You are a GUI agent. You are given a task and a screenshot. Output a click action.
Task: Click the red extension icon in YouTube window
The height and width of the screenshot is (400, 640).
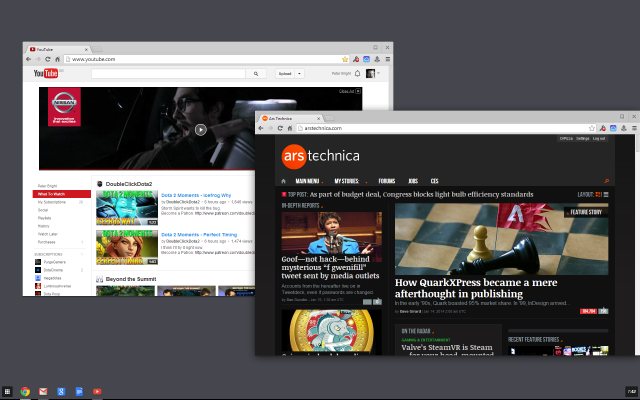point(356,59)
